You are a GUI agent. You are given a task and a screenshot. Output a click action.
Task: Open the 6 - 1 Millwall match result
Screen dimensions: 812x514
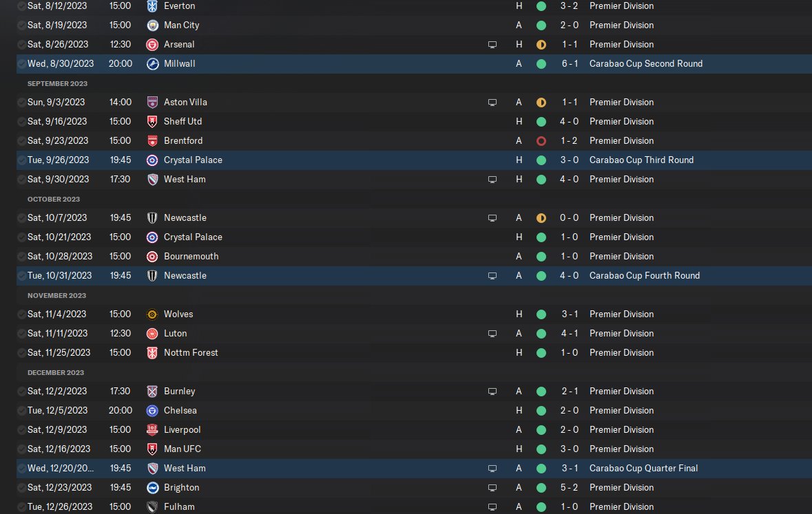(569, 63)
